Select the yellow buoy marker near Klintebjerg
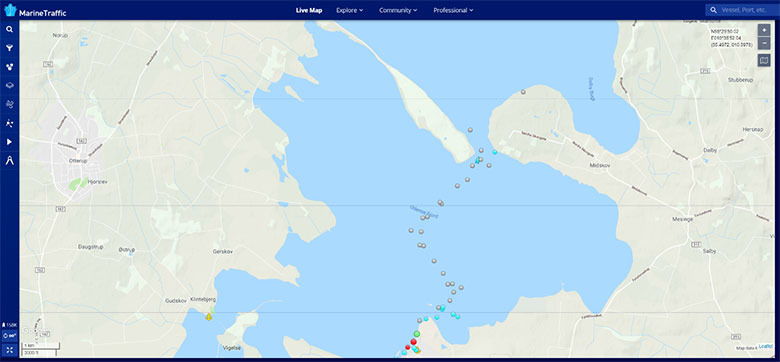Image resolution: width=780 pixels, height=362 pixels. 208,317
